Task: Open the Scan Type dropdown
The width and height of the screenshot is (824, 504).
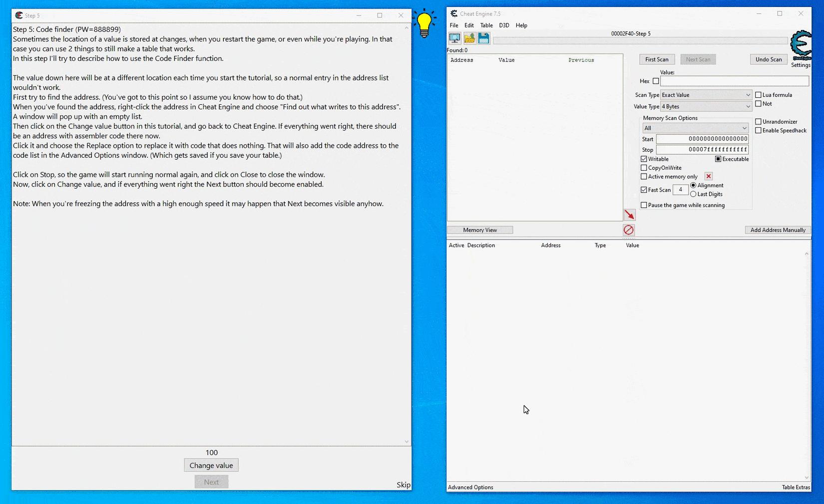Action: click(706, 95)
